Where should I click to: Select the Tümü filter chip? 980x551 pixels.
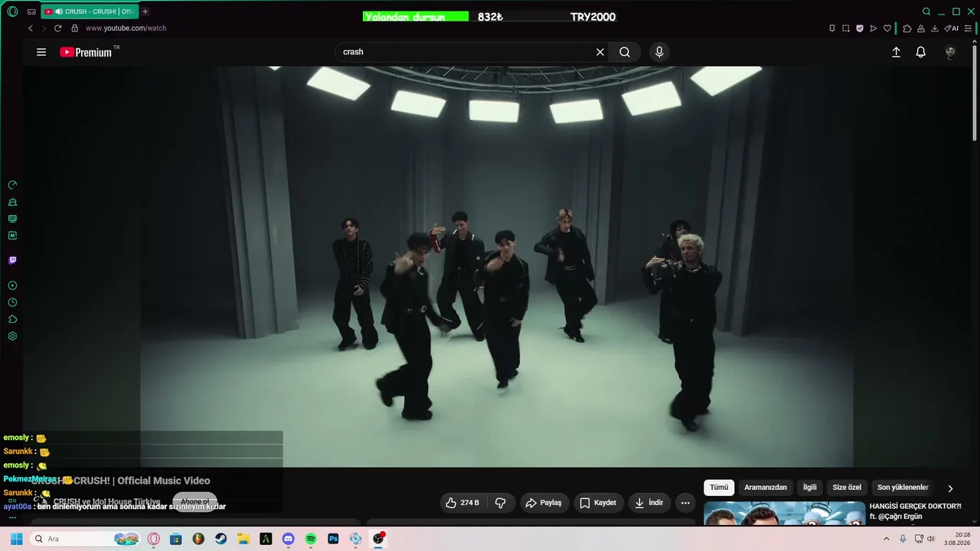(x=719, y=487)
